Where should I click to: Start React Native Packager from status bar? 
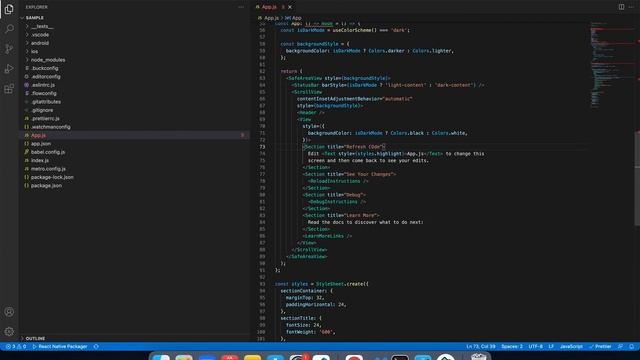tap(60, 347)
